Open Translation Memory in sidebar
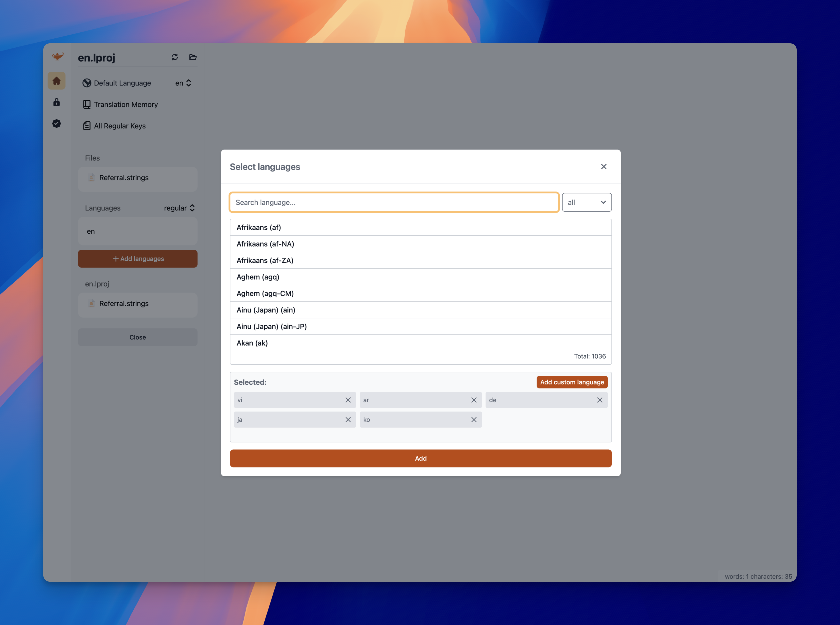This screenshot has height=625, width=840. [126, 104]
